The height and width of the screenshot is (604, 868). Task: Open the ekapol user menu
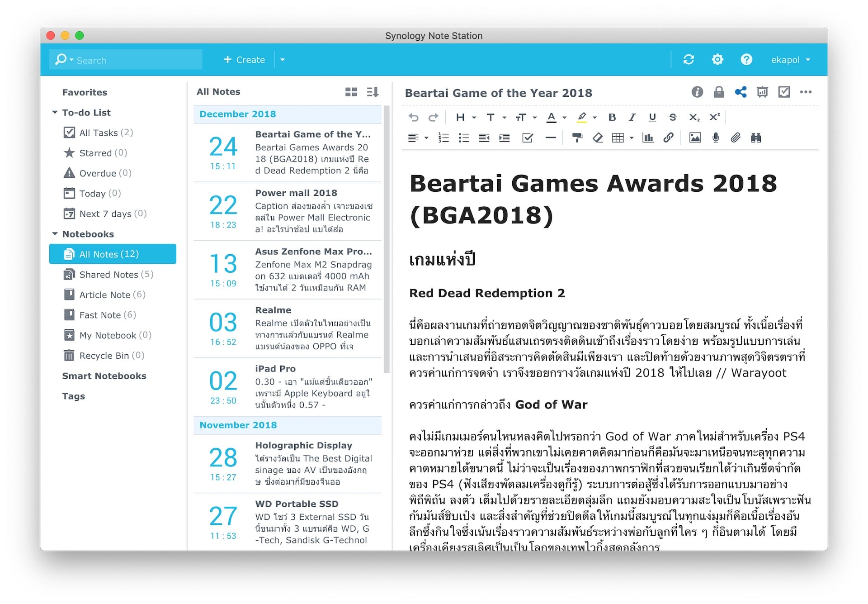pos(790,60)
